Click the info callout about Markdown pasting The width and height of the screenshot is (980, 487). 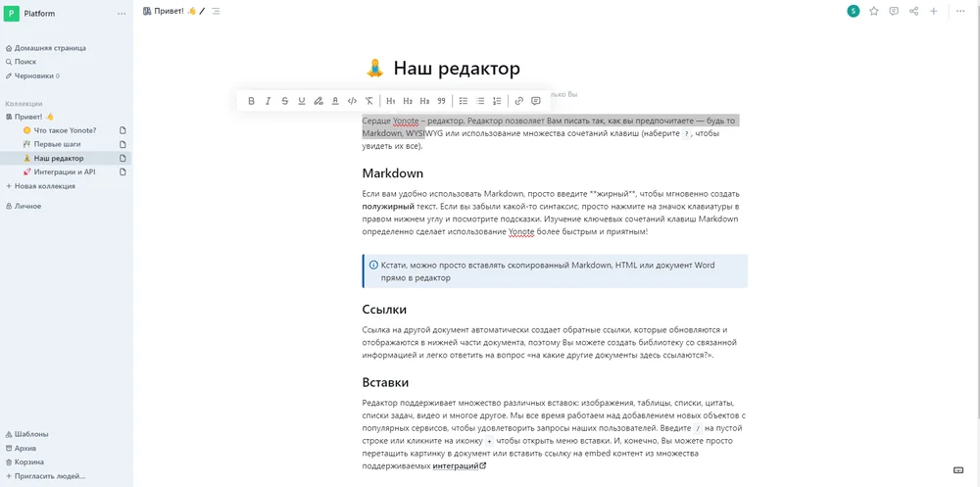tap(555, 271)
